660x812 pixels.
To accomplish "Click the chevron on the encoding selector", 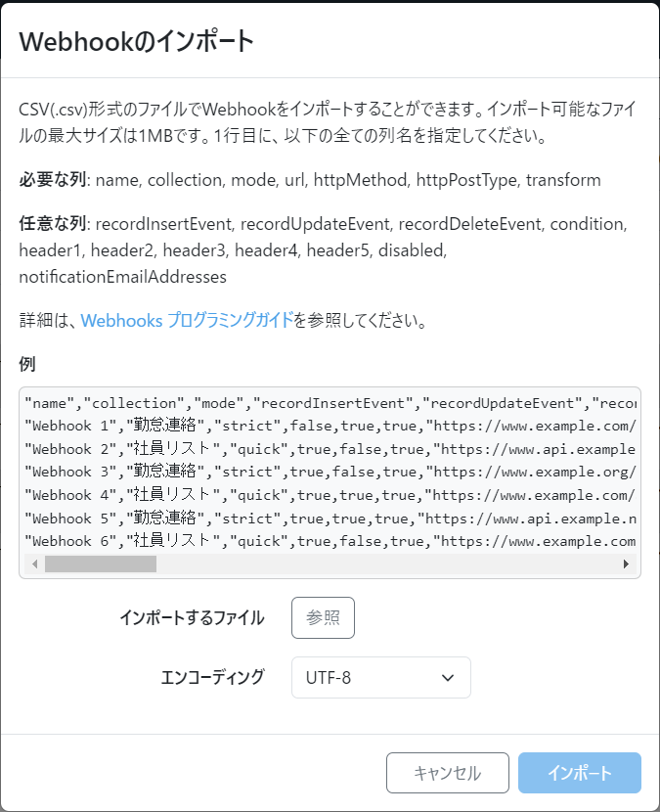I will pos(448,677).
